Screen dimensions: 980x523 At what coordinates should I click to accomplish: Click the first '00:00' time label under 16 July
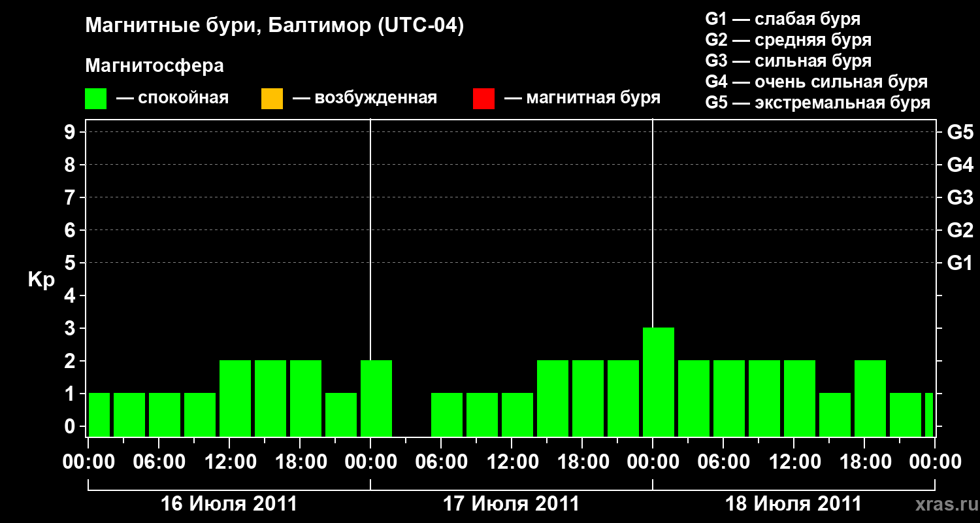point(88,462)
